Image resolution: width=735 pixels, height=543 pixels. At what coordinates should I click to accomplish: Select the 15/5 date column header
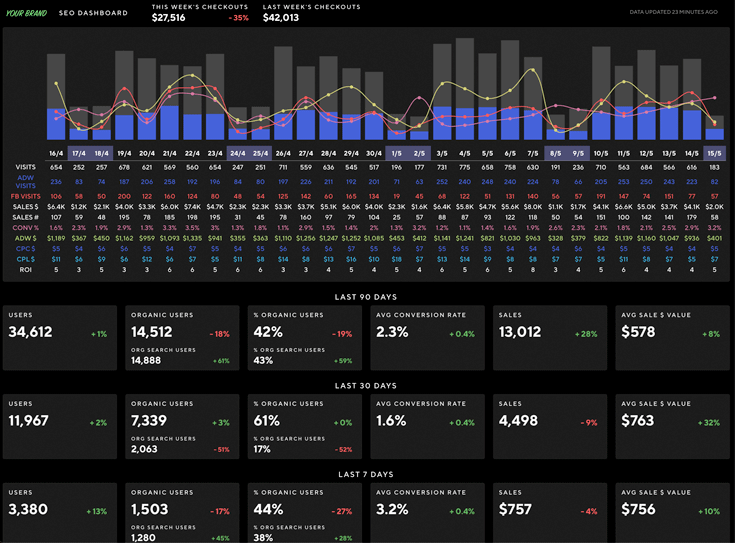tap(714, 153)
